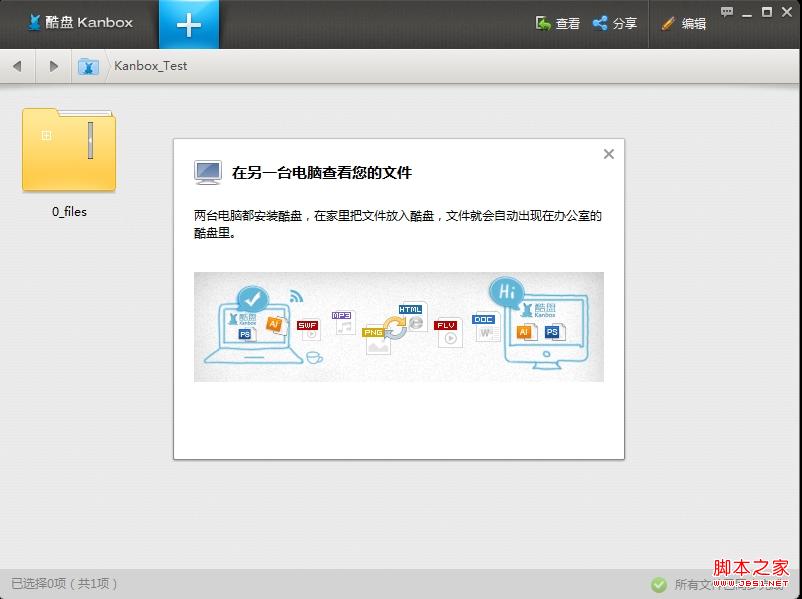
Task: Open the 0_files folder
Action: pyautogui.click(x=68, y=148)
